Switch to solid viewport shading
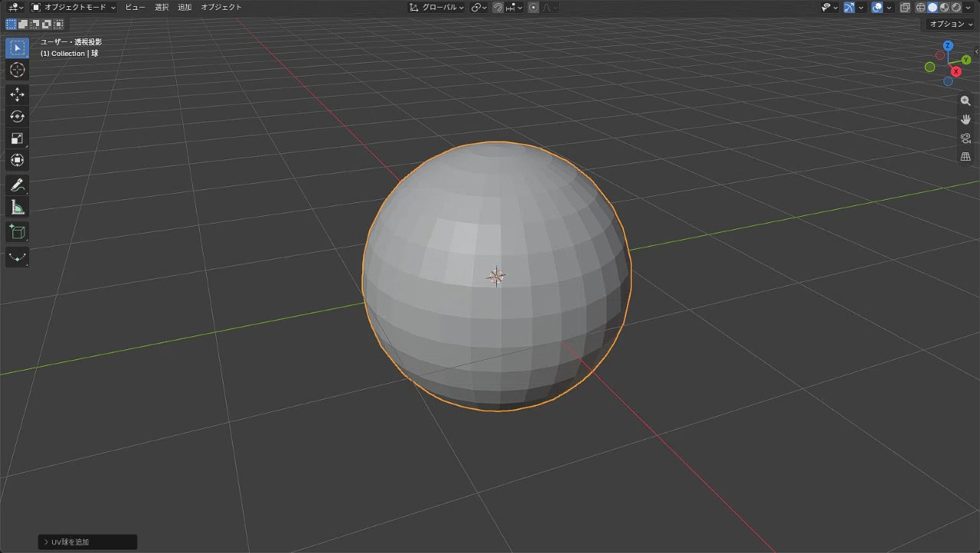Viewport: 980px width, 553px height. click(x=933, y=7)
